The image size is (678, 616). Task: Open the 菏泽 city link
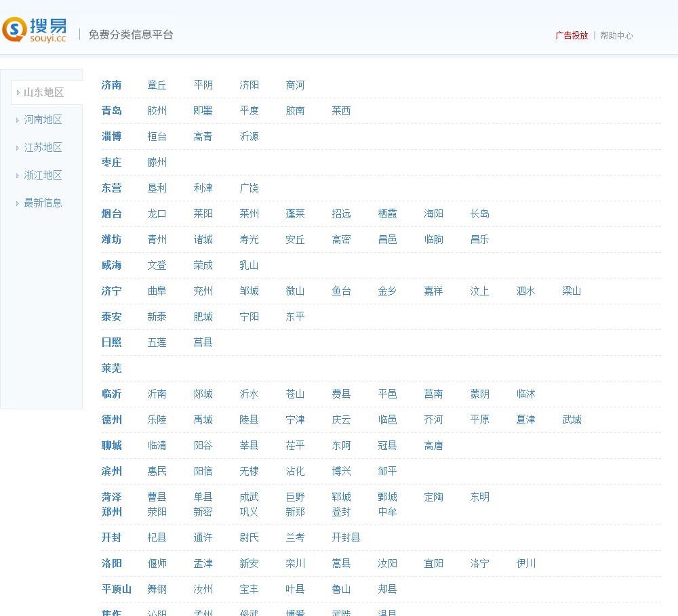pos(112,497)
